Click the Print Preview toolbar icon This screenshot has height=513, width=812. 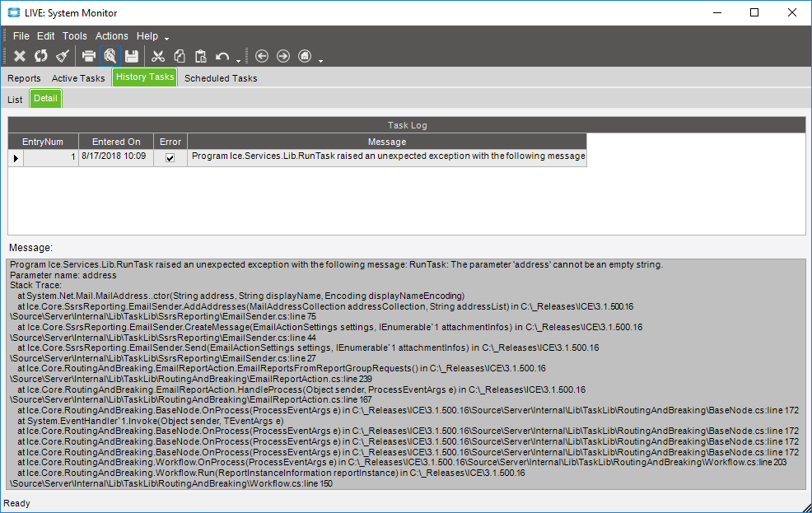click(110, 56)
